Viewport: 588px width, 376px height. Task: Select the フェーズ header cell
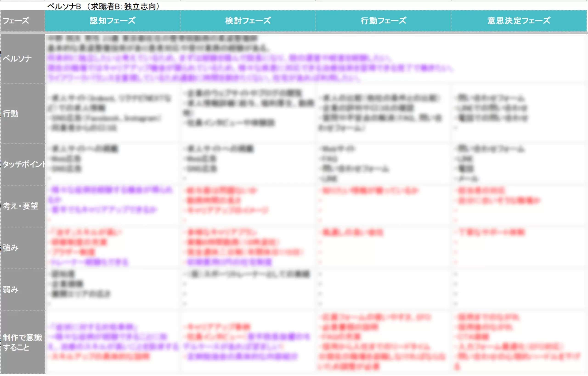[x=22, y=20]
